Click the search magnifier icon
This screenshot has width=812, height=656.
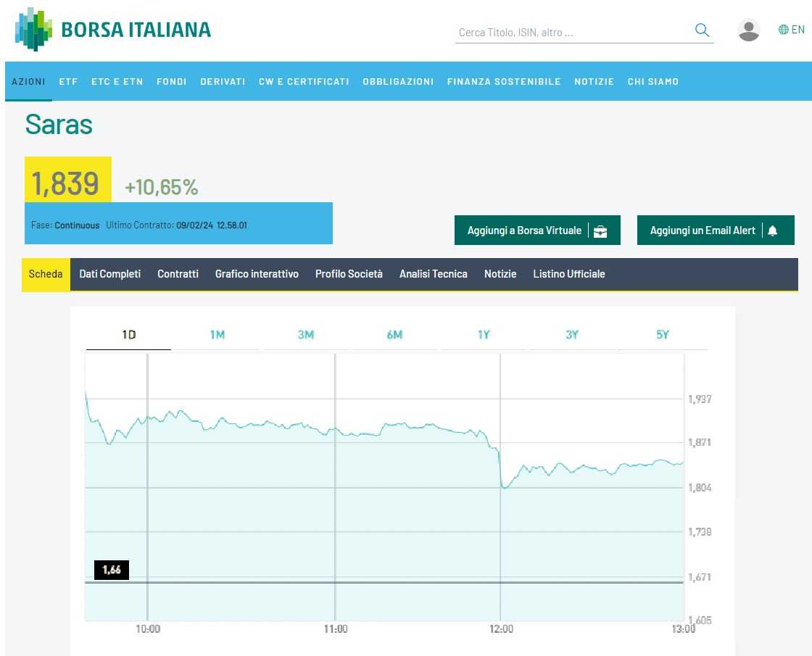point(702,30)
